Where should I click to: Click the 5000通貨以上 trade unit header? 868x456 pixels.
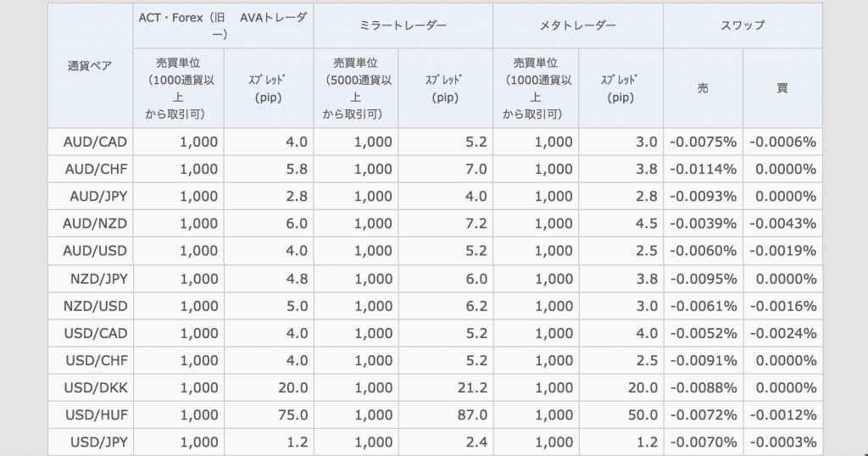[356, 88]
